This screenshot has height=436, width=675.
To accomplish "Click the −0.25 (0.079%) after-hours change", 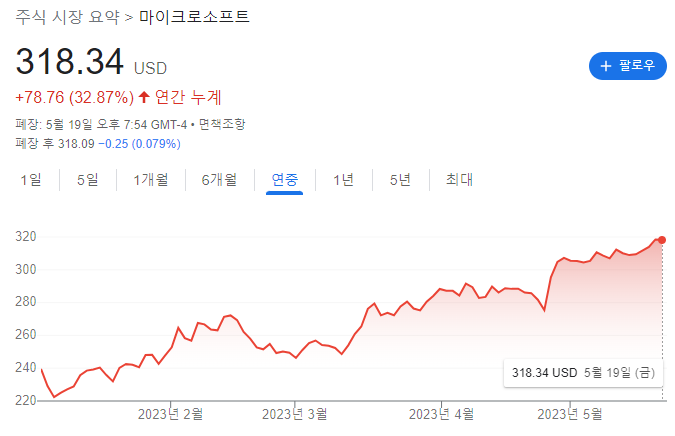I will (x=139, y=143).
